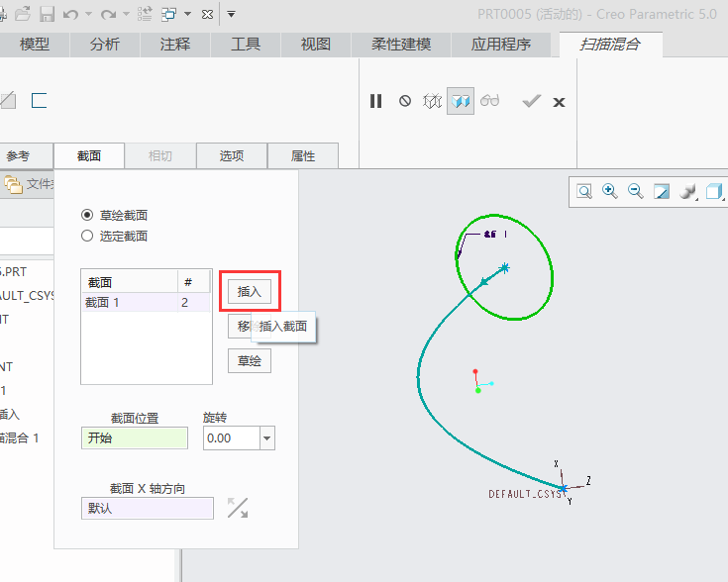
Task: Click the Redo arrow icon
Action: coord(108,15)
